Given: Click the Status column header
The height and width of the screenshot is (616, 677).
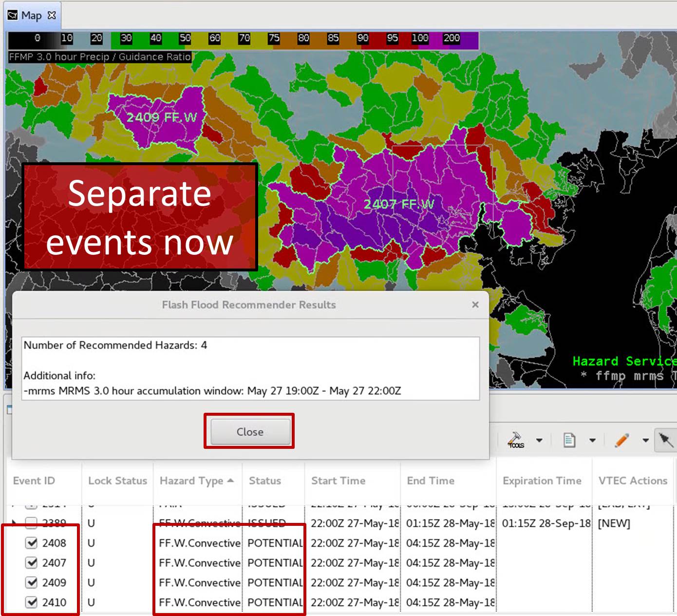Looking at the screenshot, I should [x=265, y=481].
